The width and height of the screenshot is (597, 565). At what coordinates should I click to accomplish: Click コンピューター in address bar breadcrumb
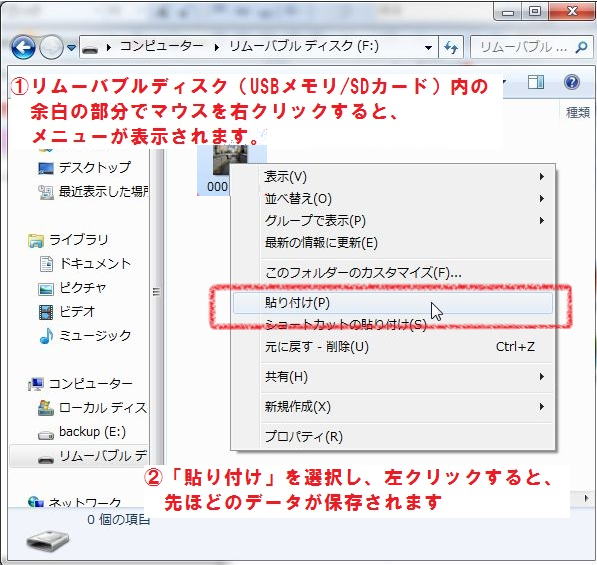coord(162,46)
